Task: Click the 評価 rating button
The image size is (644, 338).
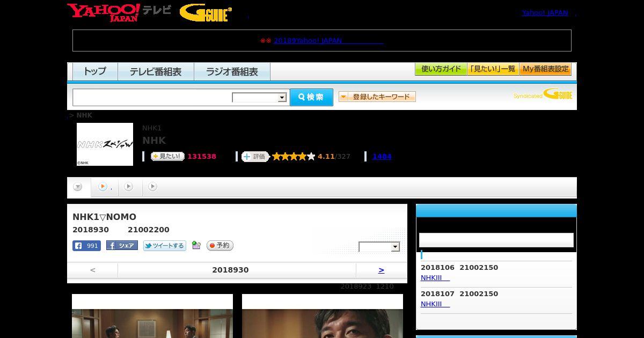Action: tap(255, 156)
